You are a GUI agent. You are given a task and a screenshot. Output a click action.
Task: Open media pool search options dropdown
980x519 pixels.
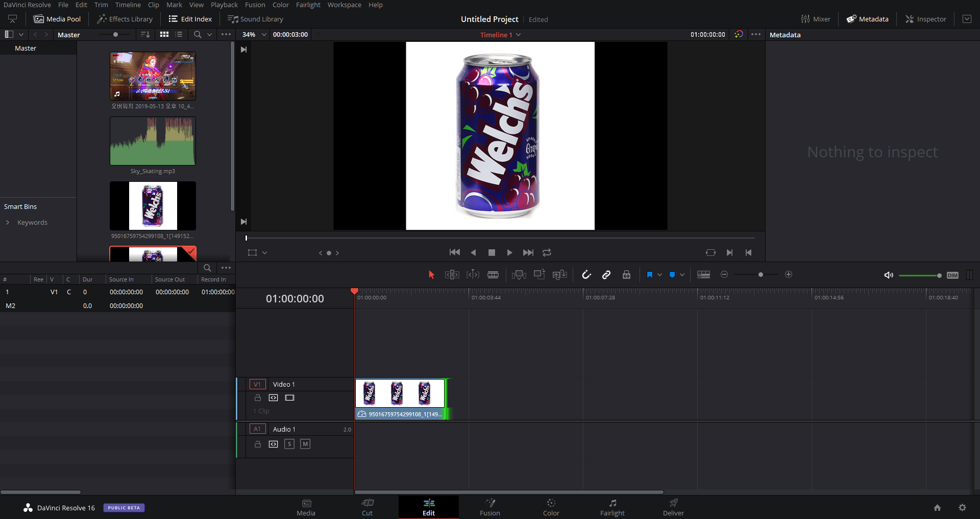[x=209, y=35]
